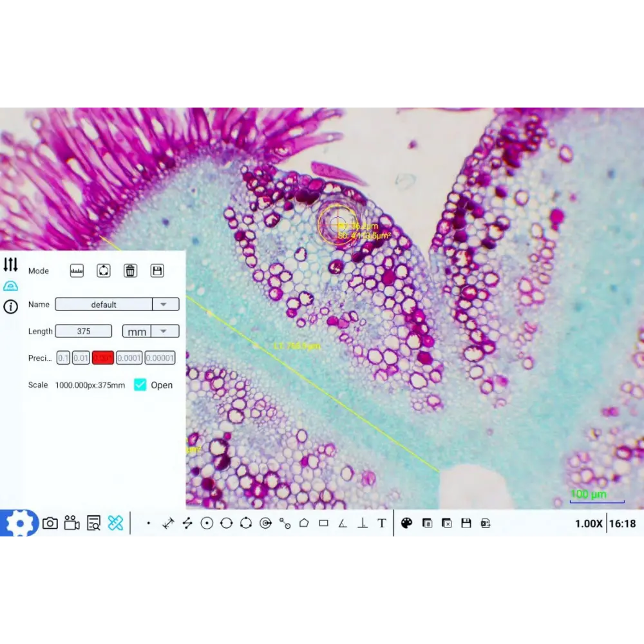Select the polygon measurement tool
This screenshot has height=644, width=644.
click(304, 524)
